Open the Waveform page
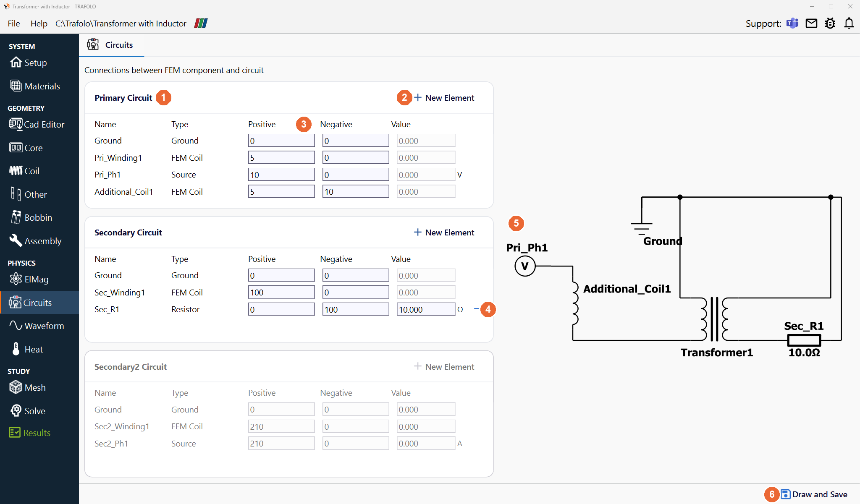Screen dimensions: 860x504 tap(37, 326)
